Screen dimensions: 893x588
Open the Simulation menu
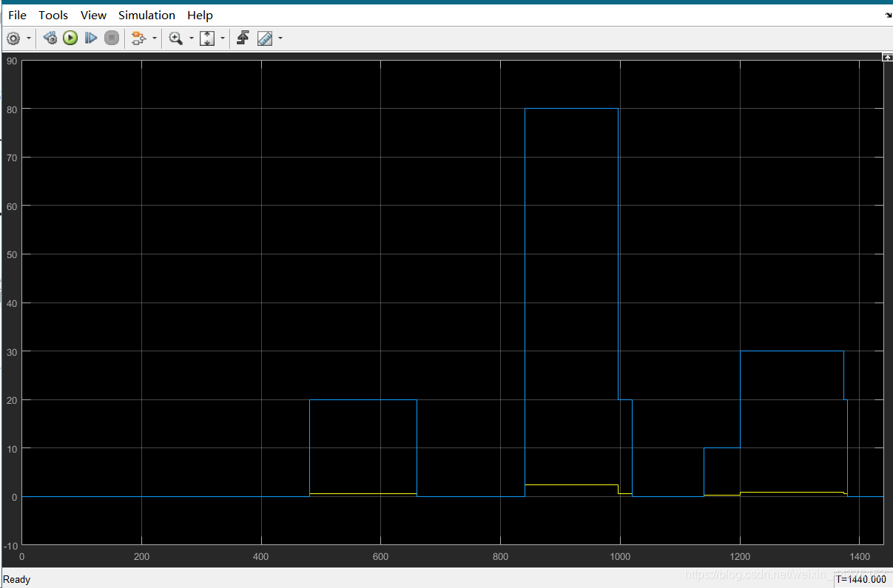(x=146, y=15)
